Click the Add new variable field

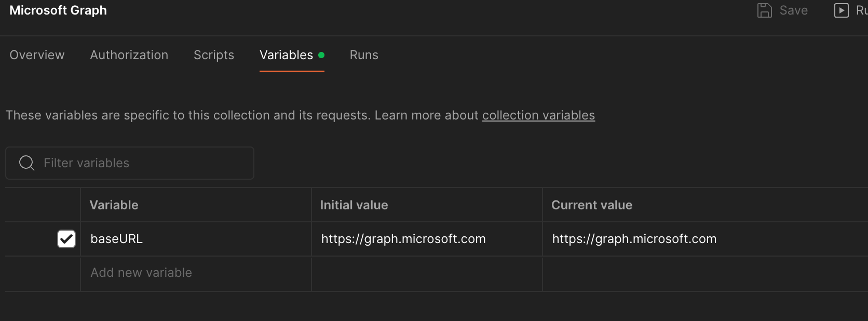(196, 273)
